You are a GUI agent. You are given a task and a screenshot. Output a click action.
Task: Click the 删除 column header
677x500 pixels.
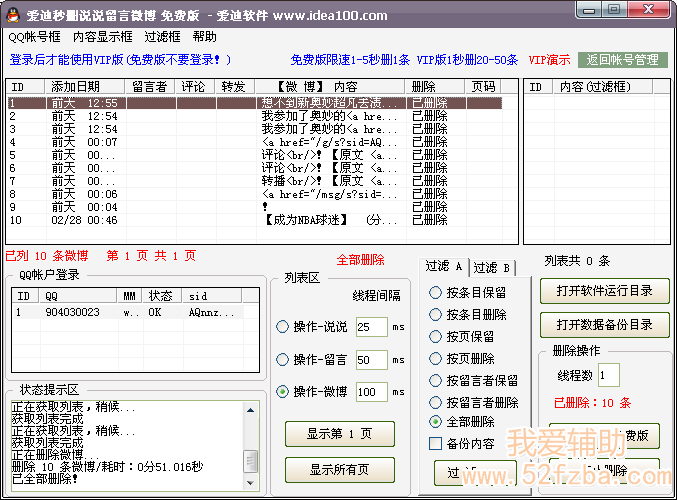click(x=436, y=87)
